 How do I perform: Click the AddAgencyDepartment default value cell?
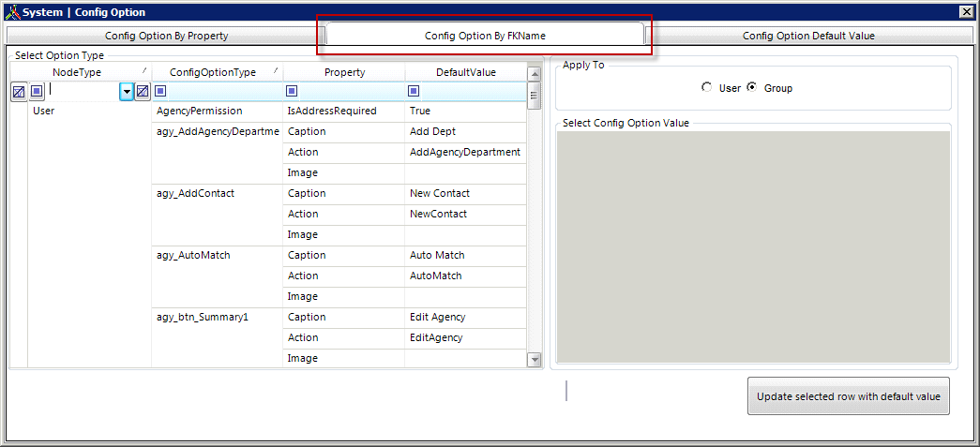tap(466, 153)
